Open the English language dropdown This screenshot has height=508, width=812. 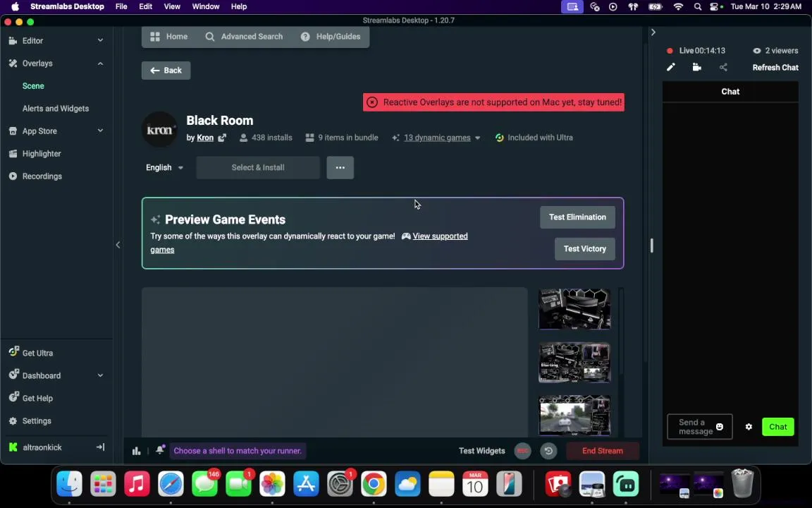pos(164,167)
